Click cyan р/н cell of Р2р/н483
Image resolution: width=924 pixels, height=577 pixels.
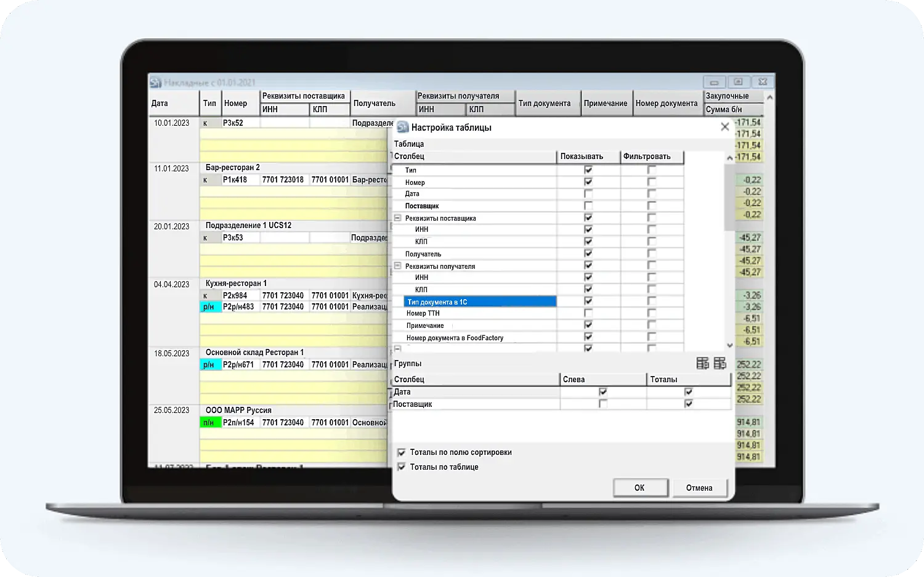pos(210,306)
